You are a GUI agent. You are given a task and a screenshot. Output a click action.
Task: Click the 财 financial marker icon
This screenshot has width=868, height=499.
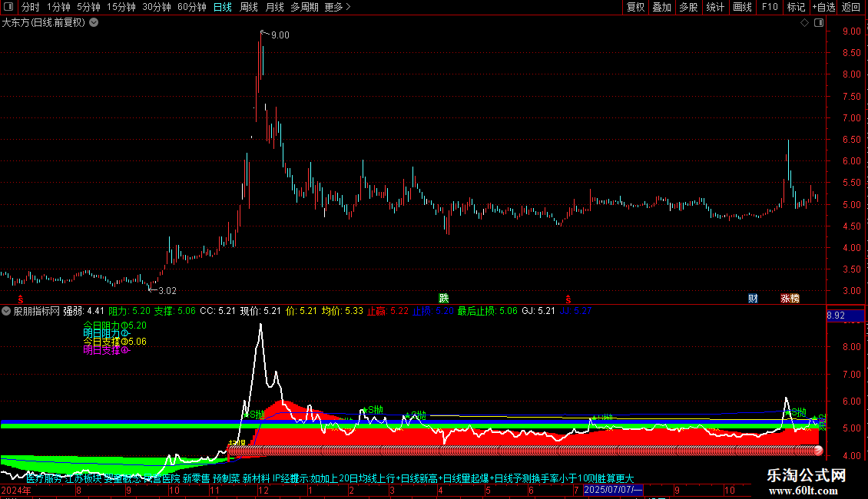(x=753, y=298)
